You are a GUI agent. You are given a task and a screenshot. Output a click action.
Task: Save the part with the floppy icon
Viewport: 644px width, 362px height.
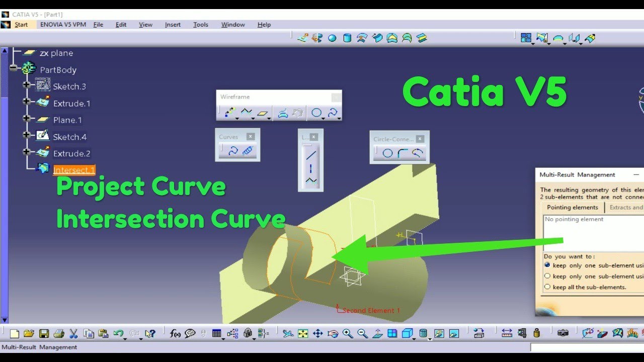click(x=44, y=333)
